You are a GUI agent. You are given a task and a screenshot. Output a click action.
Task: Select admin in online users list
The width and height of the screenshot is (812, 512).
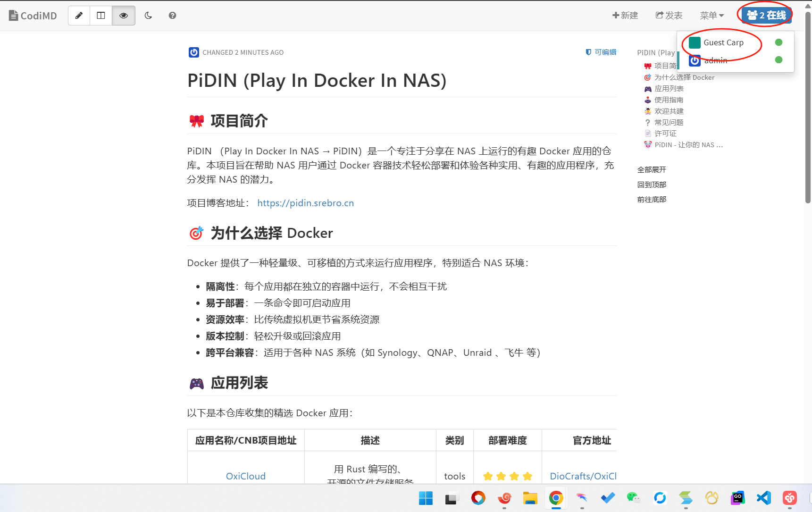pos(715,60)
